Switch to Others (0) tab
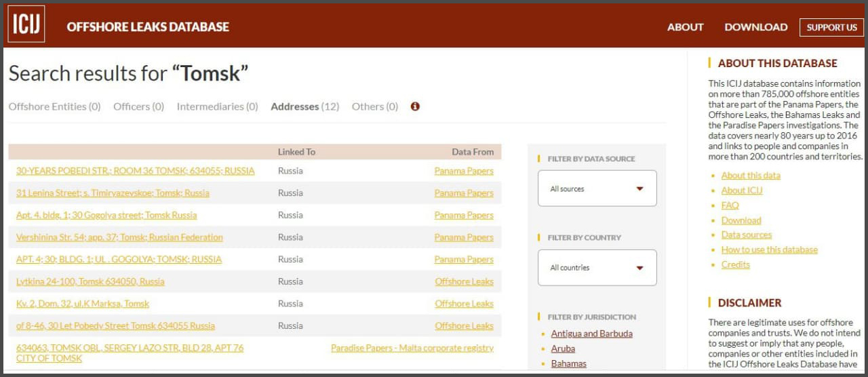This screenshot has height=377, width=868. tap(374, 106)
